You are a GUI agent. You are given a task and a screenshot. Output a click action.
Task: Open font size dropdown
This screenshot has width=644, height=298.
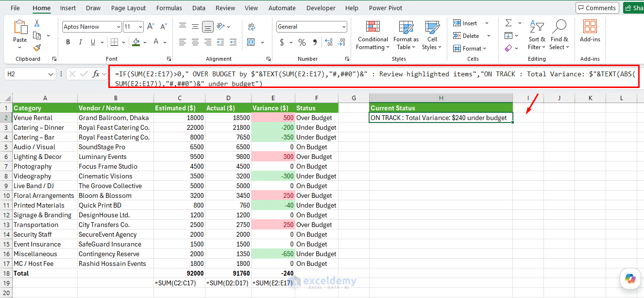(x=141, y=27)
